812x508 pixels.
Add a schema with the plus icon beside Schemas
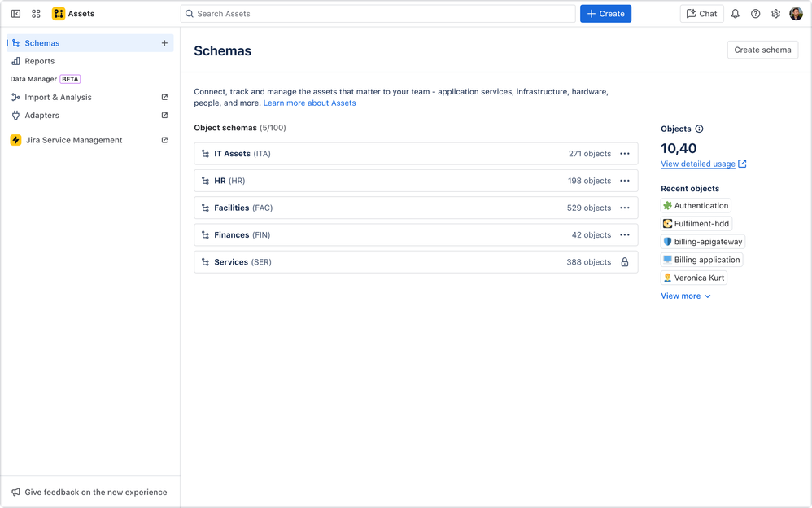(x=164, y=43)
